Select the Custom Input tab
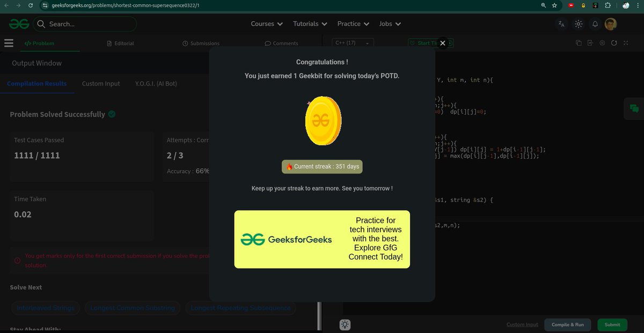This screenshot has width=644, height=333. [x=101, y=84]
